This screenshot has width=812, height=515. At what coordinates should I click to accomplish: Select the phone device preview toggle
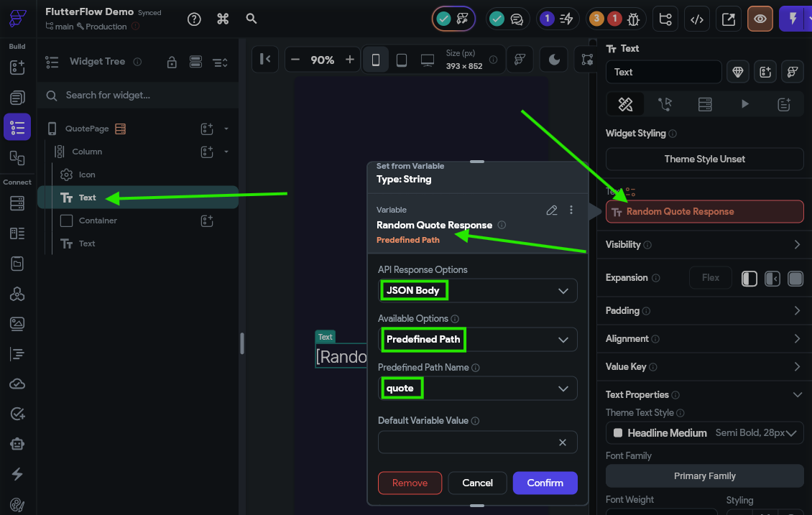(x=376, y=60)
